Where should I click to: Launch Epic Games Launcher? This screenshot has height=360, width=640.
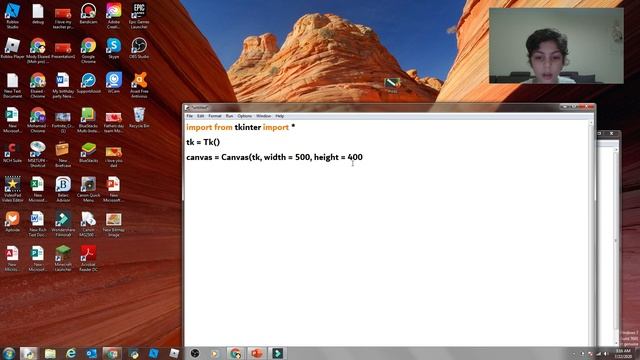tap(139, 16)
